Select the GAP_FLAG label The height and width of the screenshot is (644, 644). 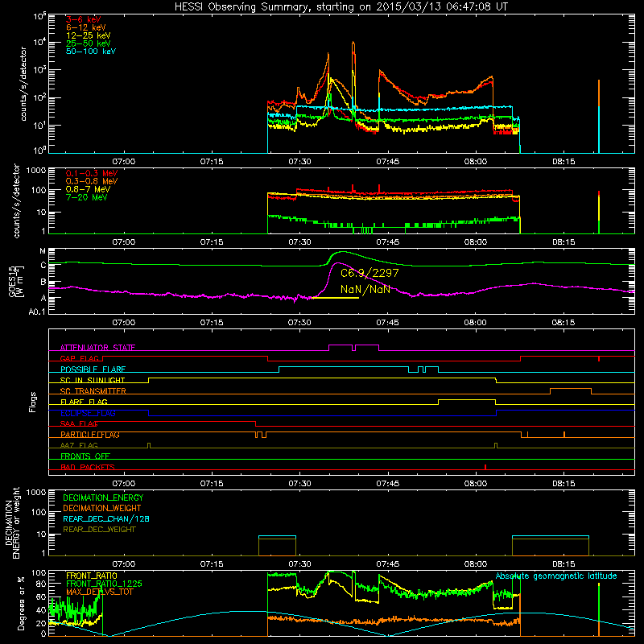pos(79,358)
